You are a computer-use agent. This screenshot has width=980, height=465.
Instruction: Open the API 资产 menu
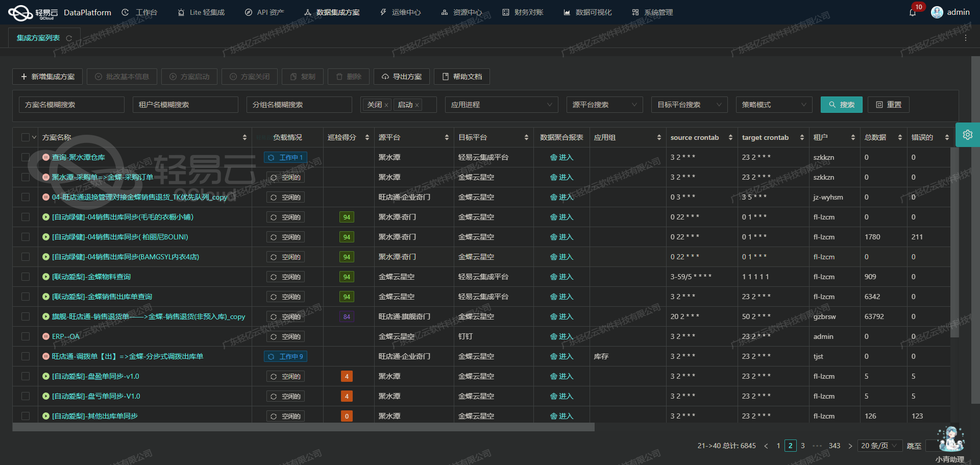pyautogui.click(x=264, y=12)
